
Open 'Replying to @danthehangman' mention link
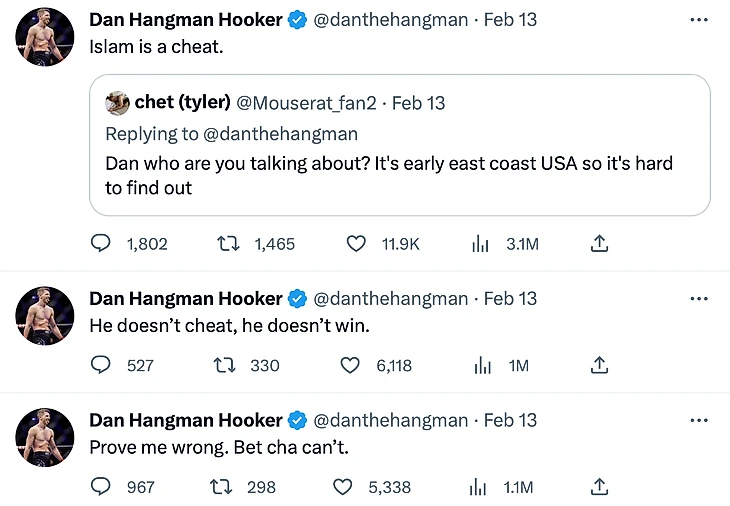[280, 134]
